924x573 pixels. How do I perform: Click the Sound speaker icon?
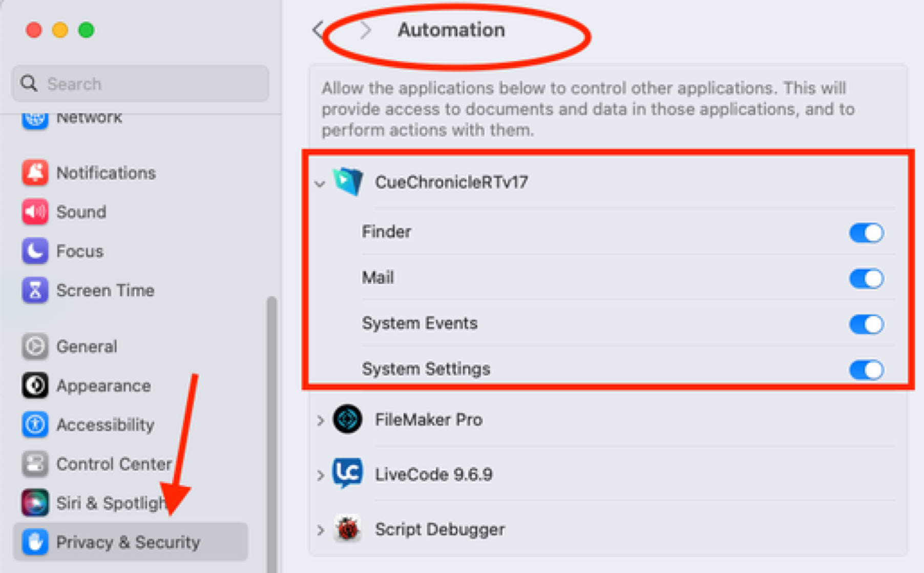(35, 212)
